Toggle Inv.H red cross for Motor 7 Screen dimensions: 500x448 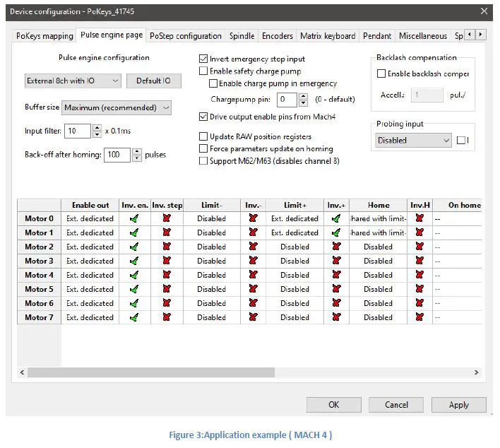coord(419,317)
